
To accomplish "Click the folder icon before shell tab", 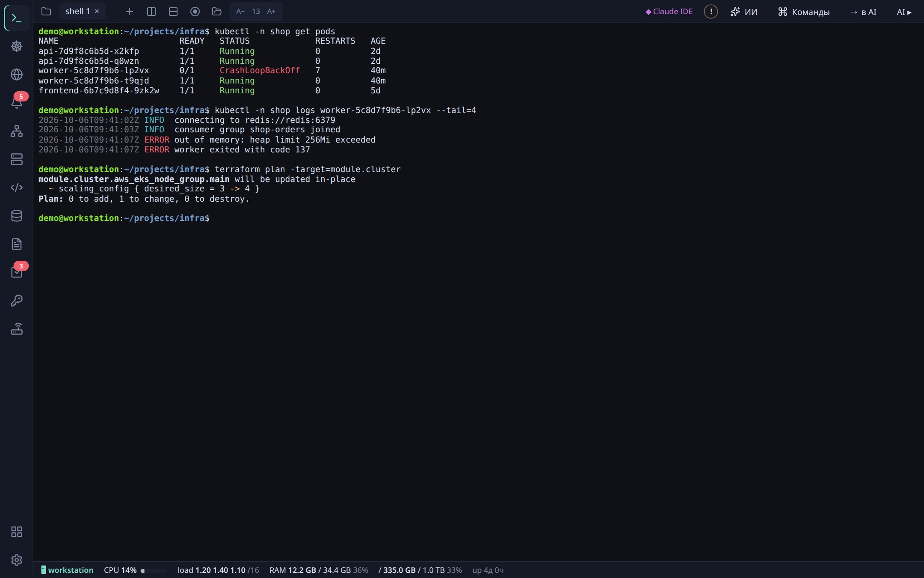I will [x=46, y=12].
